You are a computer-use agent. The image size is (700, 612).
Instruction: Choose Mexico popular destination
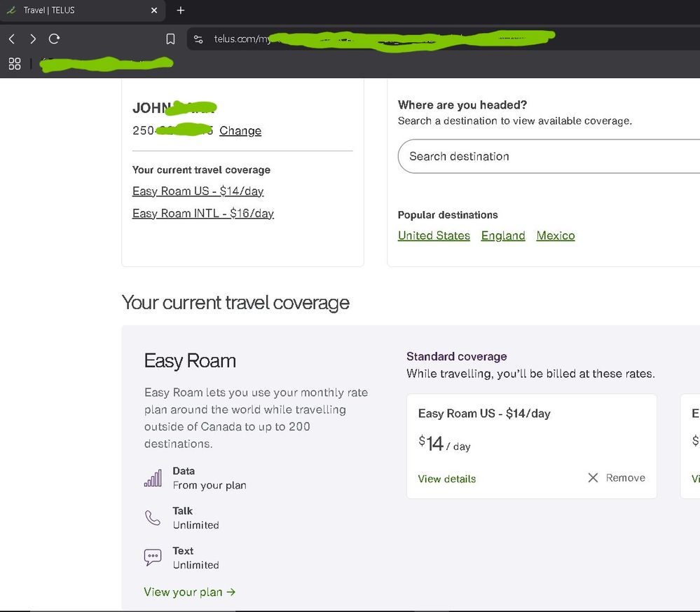click(556, 236)
